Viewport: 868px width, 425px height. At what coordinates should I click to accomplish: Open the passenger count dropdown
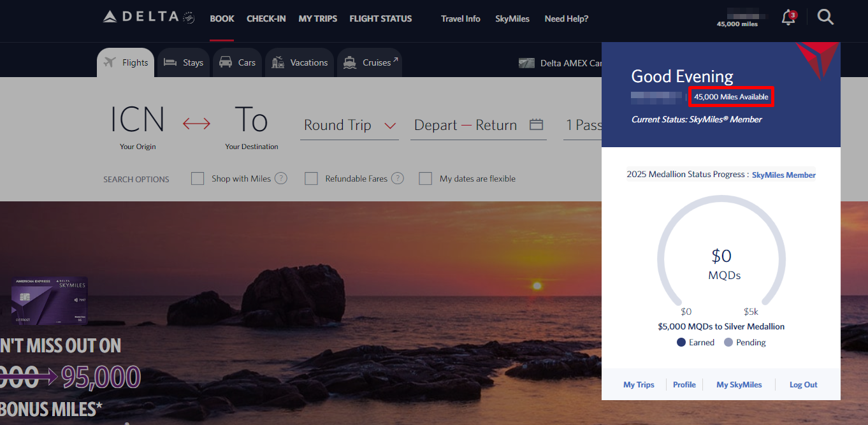point(583,125)
